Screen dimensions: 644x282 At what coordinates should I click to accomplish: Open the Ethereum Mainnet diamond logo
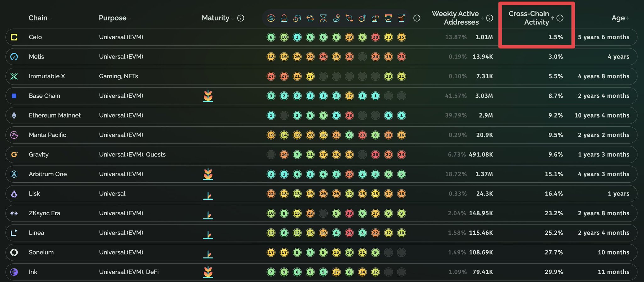point(14,115)
